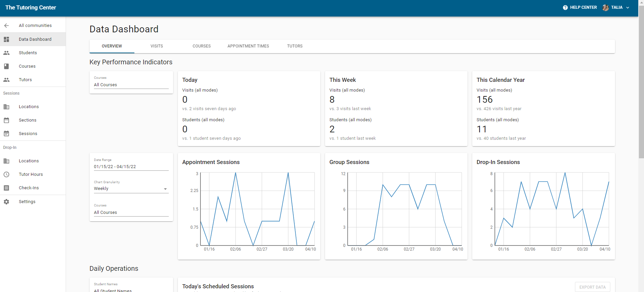Screen dimensions: 644x292
Task: Click the Help Center question mark icon
Action: pyautogui.click(x=565, y=7)
